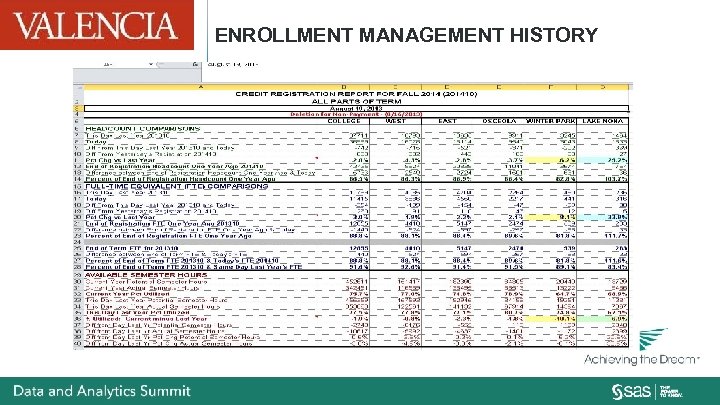720x405 pixels.
Task: Click 'Pct Chg vs Last Year' in row 20
Action: coord(120,217)
